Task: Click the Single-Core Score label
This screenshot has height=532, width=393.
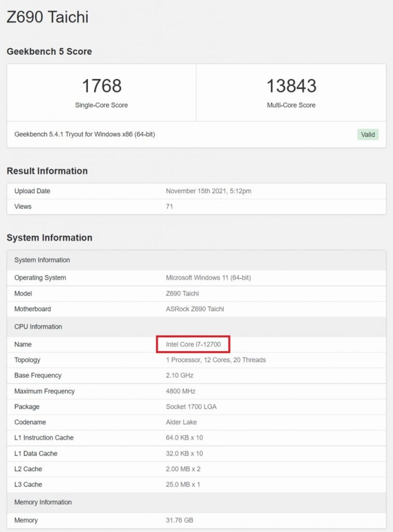Action: click(x=101, y=105)
